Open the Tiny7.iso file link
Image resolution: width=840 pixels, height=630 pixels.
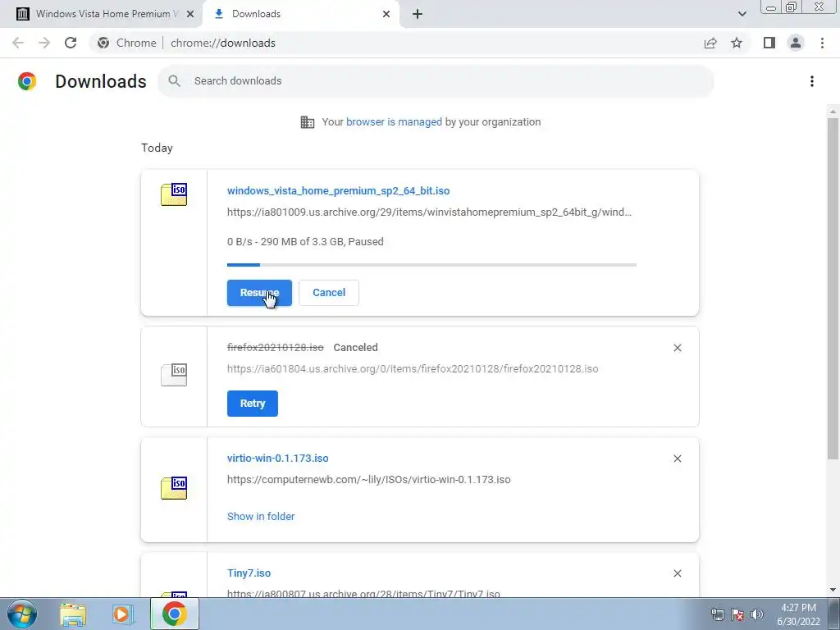click(249, 573)
